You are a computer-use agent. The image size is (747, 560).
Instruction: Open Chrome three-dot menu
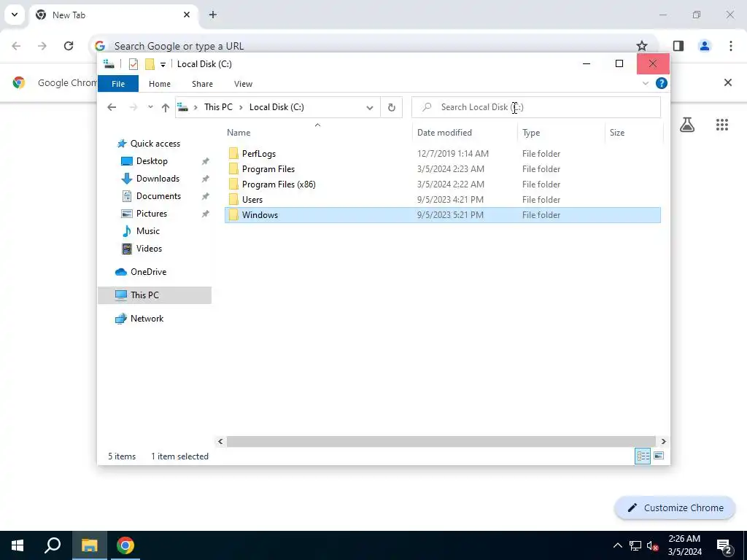point(731,46)
